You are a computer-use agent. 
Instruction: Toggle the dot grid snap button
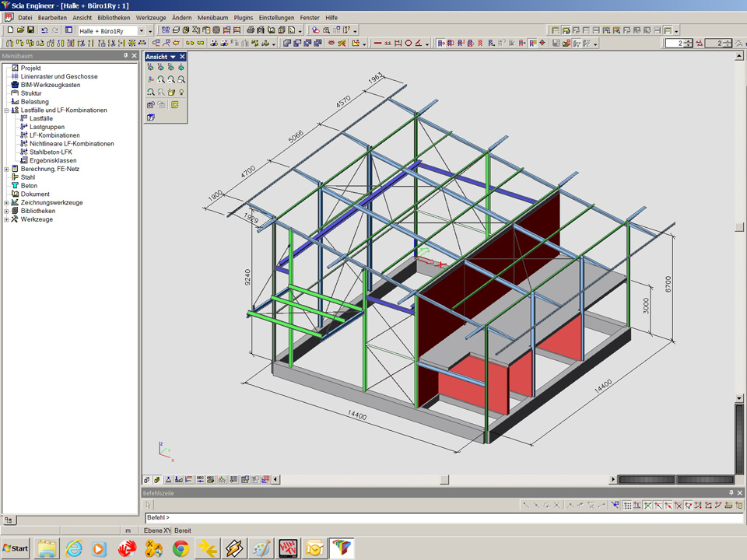(x=627, y=506)
